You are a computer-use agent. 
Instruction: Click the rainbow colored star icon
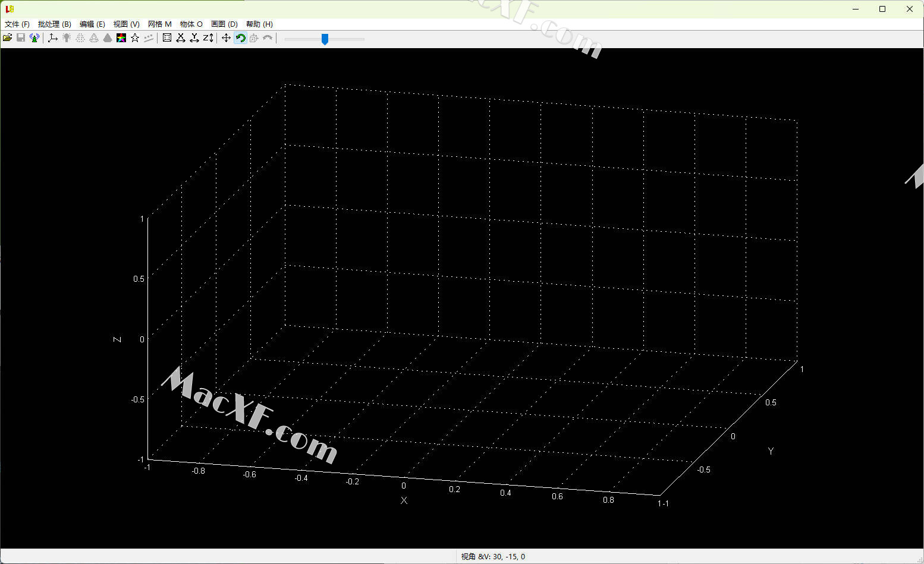(121, 38)
